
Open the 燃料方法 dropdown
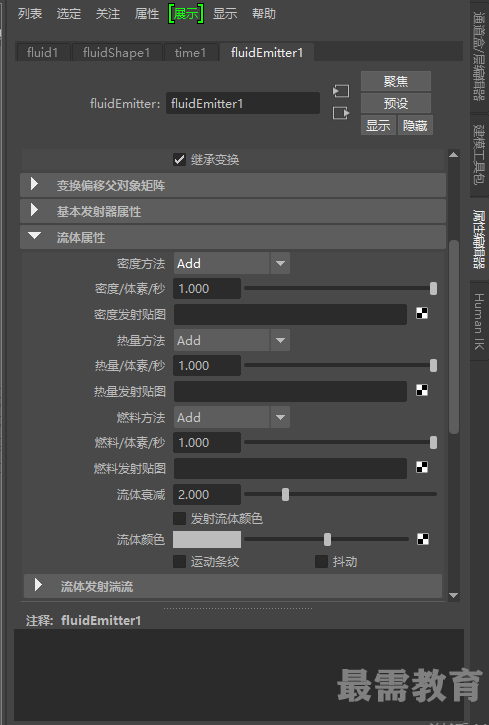pos(232,417)
